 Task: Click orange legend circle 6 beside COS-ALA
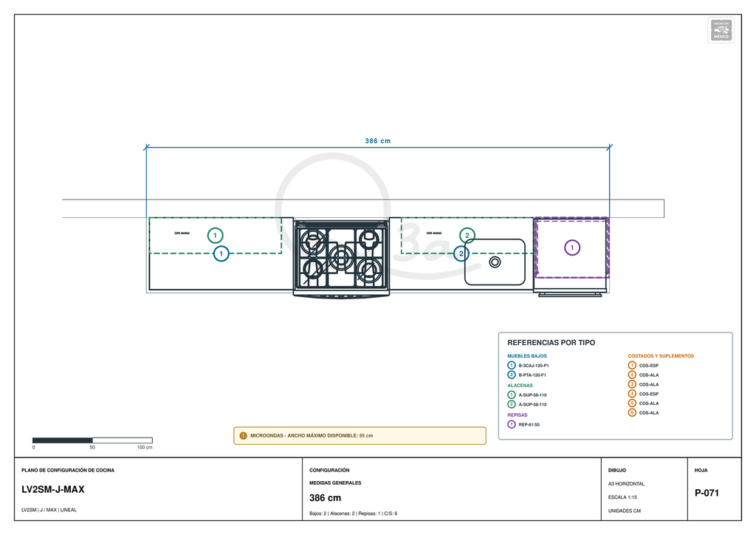632,412
